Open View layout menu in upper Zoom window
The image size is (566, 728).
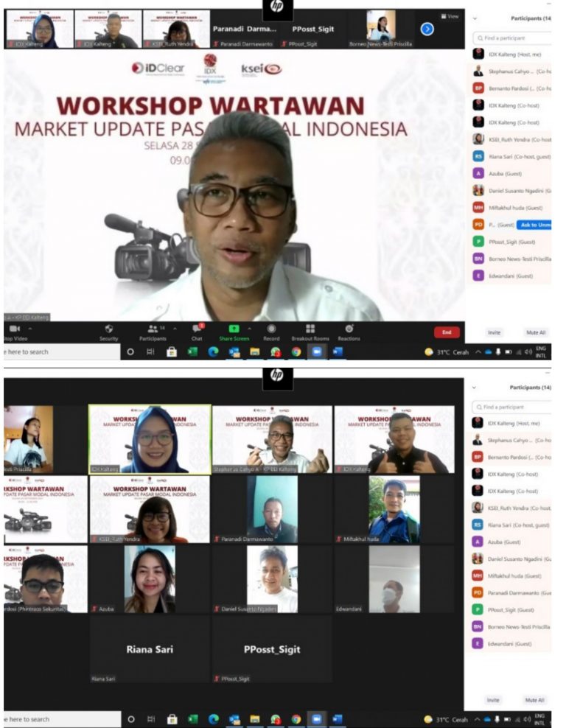[450, 16]
